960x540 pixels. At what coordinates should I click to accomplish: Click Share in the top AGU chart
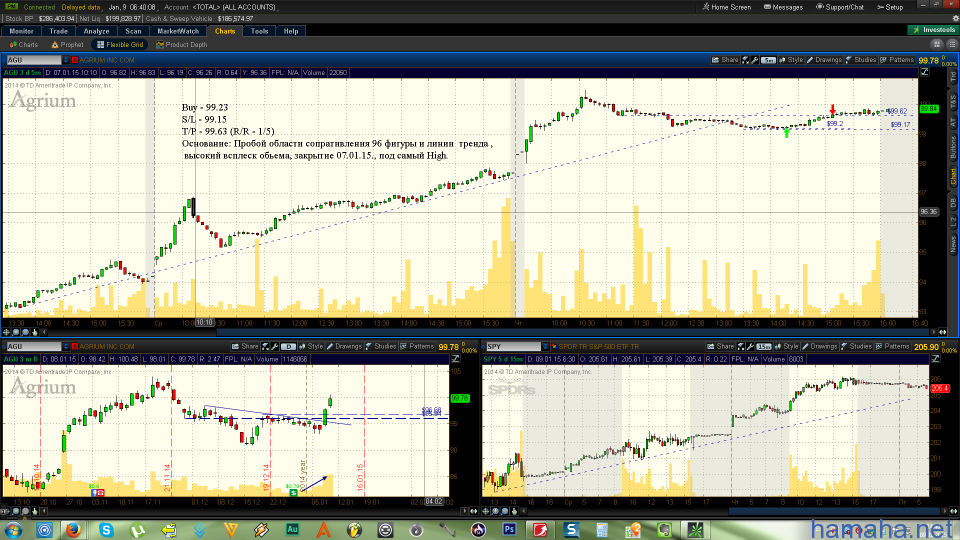pos(725,60)
